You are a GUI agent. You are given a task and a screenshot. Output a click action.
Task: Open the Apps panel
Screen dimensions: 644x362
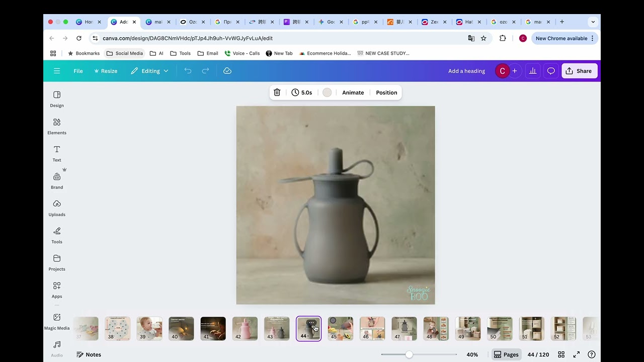57,290
